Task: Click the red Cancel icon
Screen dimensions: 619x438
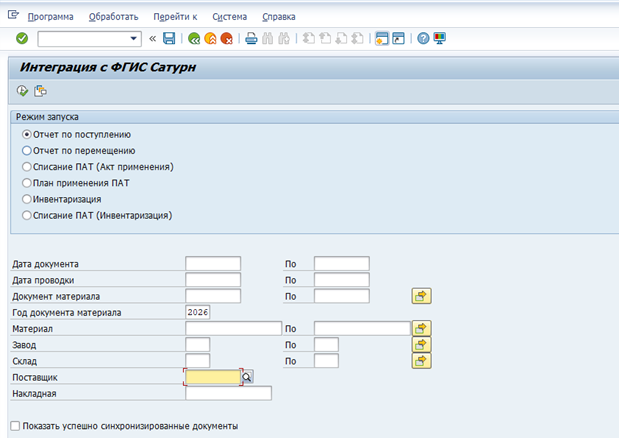Action: pyautogui.click(x=227, y=38)
